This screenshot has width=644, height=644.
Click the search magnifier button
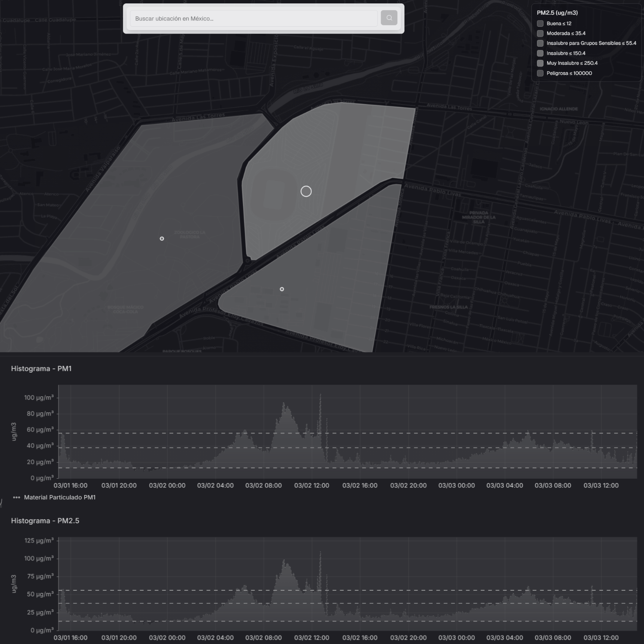pyautogui.click(x=389, y=18)
